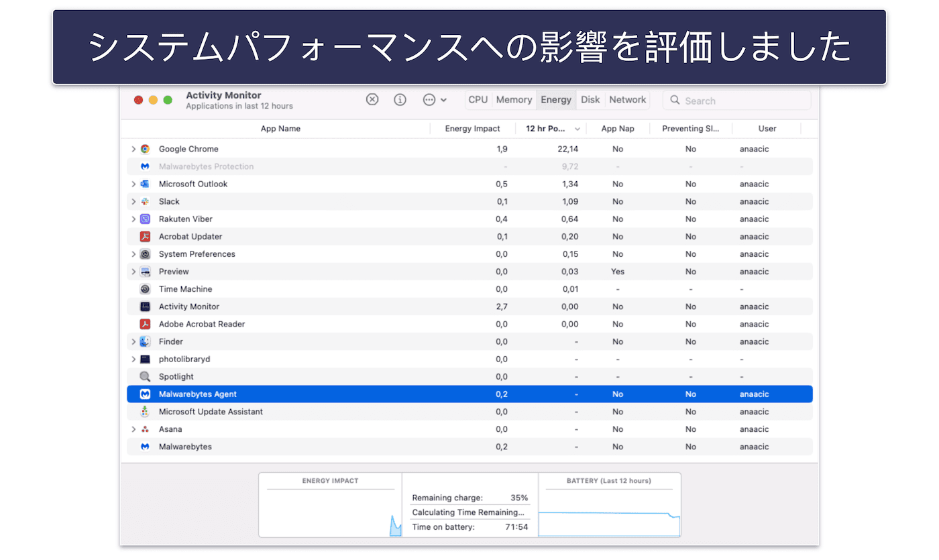Click the Time on battery 71:54 value
Screen dimensions: 939x560
(x=517, y=527)
